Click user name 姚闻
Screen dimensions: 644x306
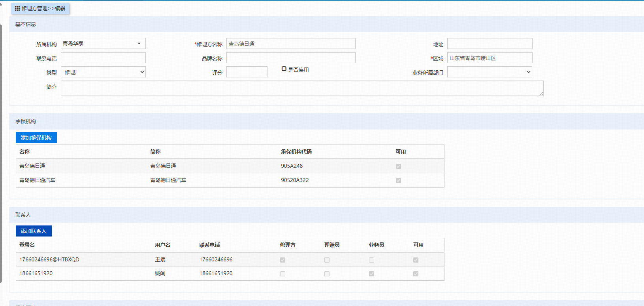[160, 273]
